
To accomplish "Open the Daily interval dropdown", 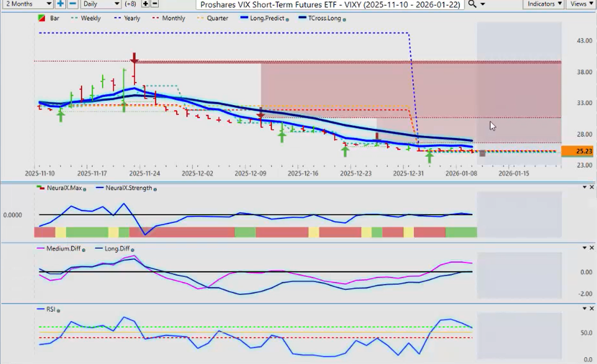I will [x=100, y=4].
